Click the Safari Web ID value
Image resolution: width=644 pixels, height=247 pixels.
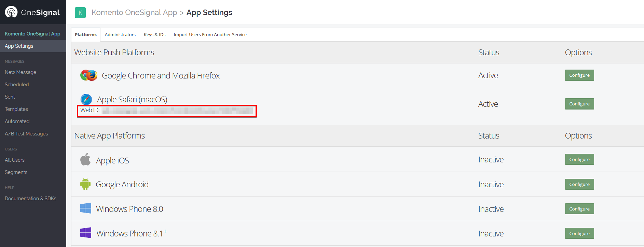click(x=178, y=111)
